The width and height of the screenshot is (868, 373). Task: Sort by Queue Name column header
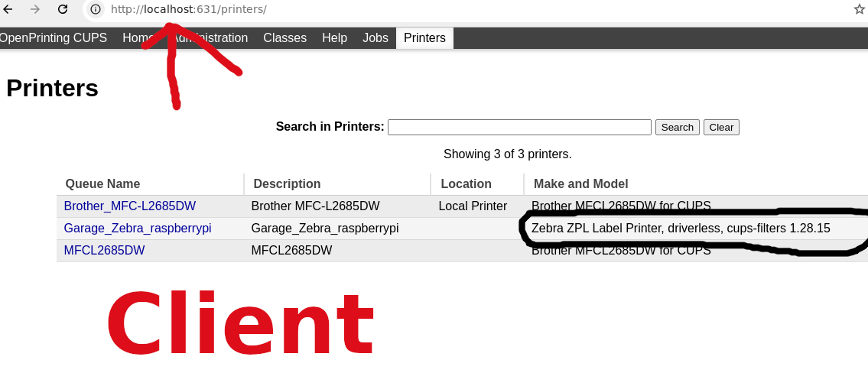[x=102, y=184]
